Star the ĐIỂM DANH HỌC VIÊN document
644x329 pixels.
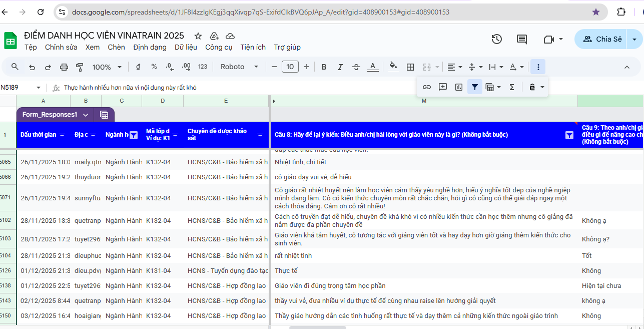[198, 36]
